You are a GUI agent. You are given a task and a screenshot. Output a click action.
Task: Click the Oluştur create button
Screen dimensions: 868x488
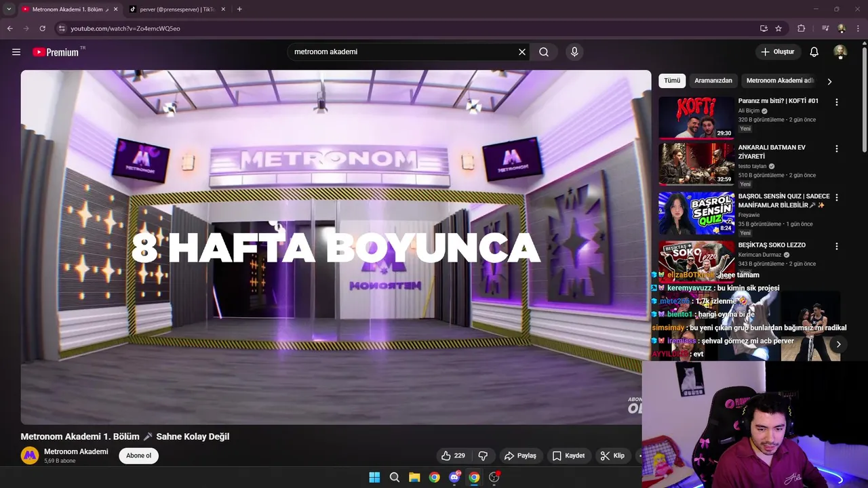tap(778, 52)
